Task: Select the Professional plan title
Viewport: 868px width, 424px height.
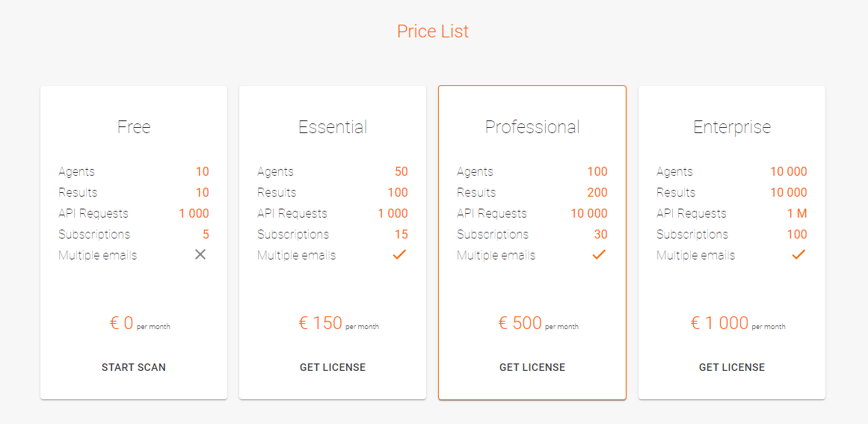Action: coord(532,127)
